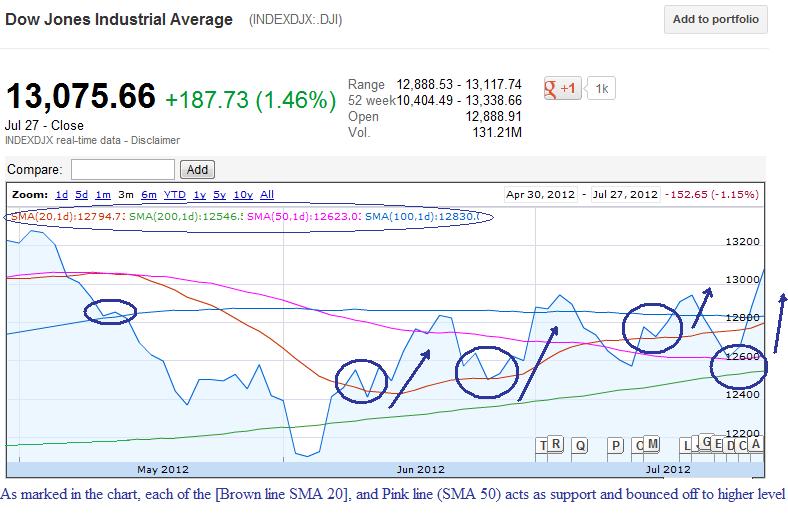Open news flag G on chart
This screenshot has height=519, width=788.
(707, 442)
